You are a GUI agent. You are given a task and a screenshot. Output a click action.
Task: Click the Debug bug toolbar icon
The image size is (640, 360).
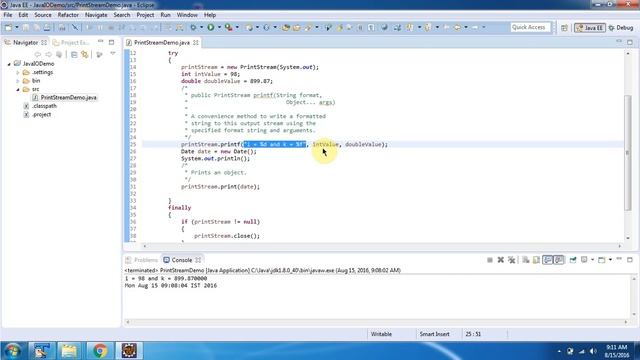click(x=193, y=27)
